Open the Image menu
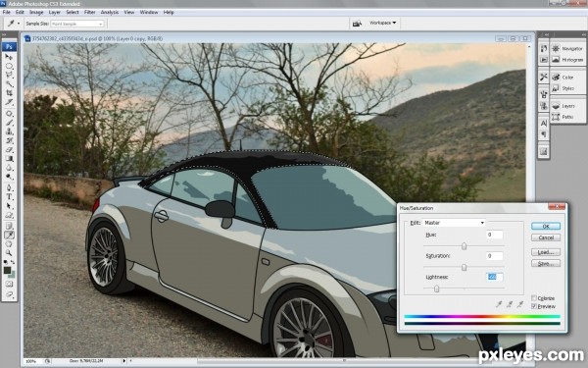Viewport: 588px width, 368px height. coord(36,12)
